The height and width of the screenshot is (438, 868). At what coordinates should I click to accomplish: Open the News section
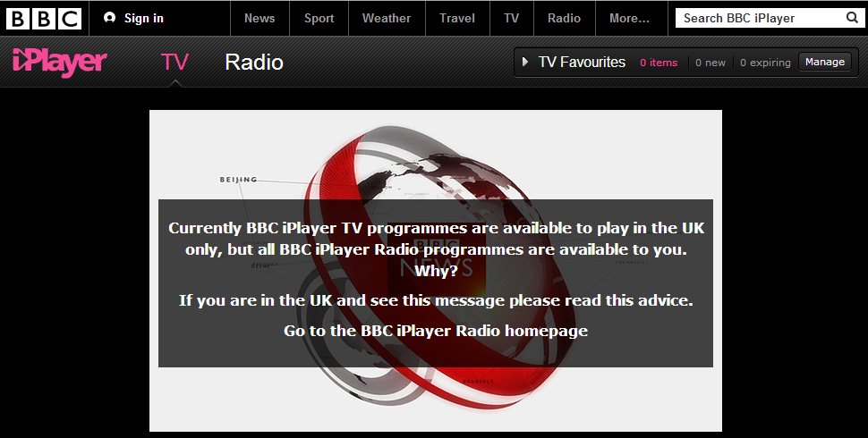coord(260,18)
